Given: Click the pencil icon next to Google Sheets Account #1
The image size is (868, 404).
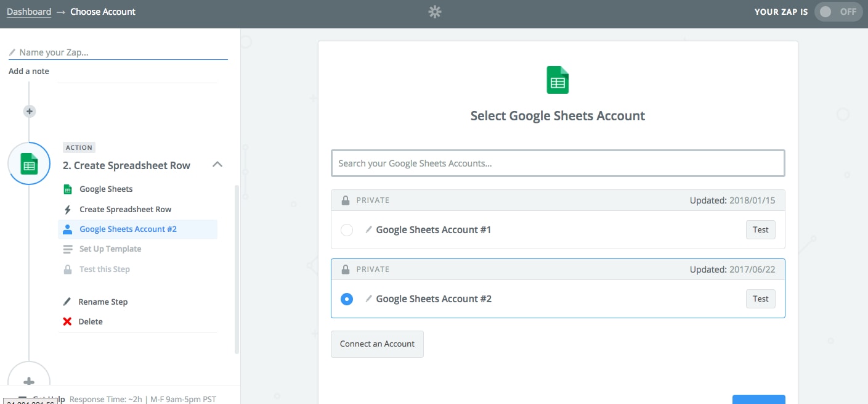Looking at the screenshot, I should (x=368, y=229).
